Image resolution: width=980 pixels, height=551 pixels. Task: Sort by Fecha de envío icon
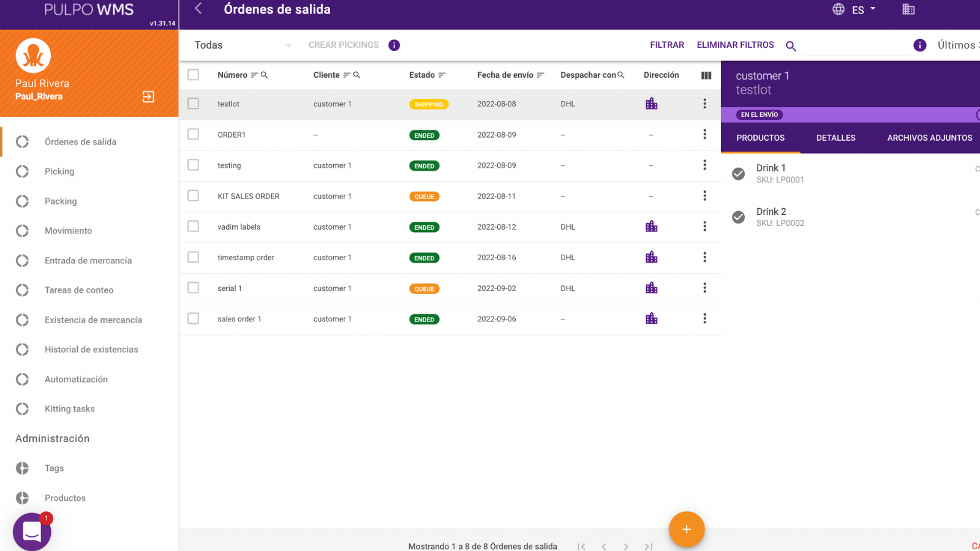(541, 75)
